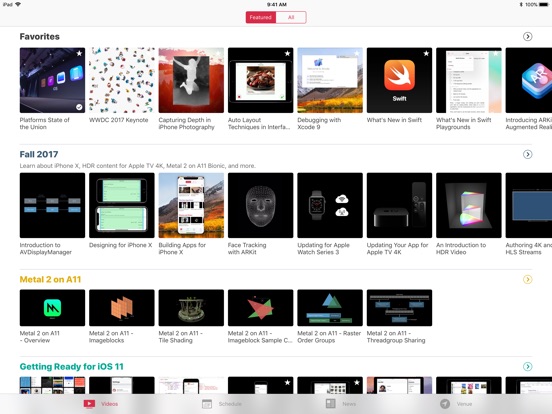Open the Swift logo video thumbnail
552x414 pixels.
click(x=399, y=80)
